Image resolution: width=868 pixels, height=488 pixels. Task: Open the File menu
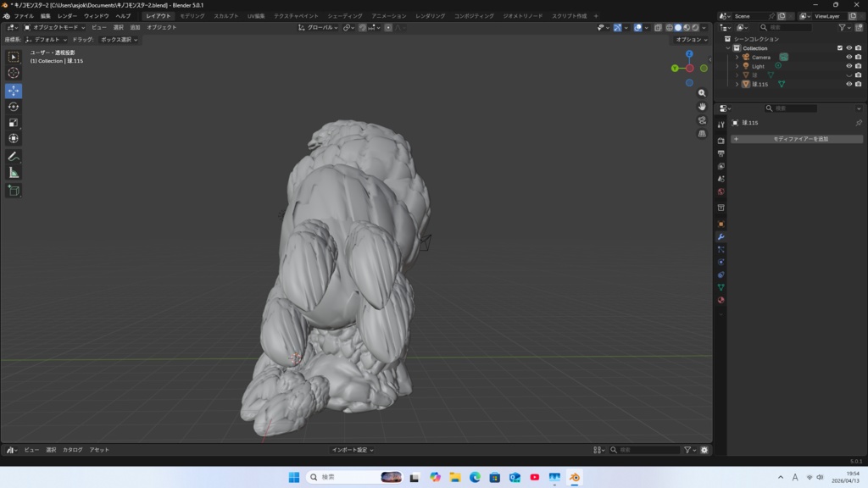point(24,16)
